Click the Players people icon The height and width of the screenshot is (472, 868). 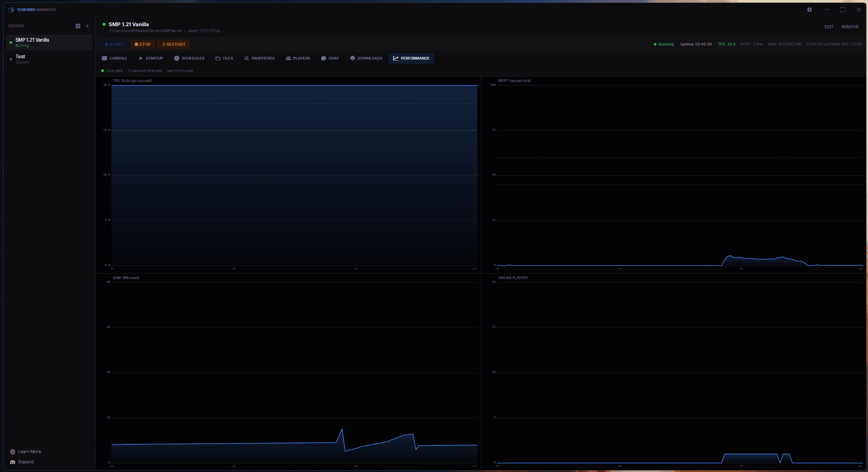288,58
